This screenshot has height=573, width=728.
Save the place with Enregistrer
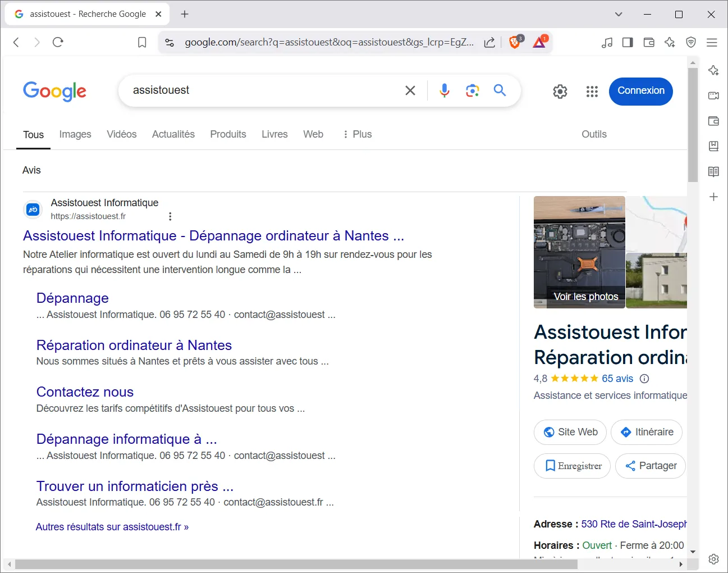tap(572, 466)
